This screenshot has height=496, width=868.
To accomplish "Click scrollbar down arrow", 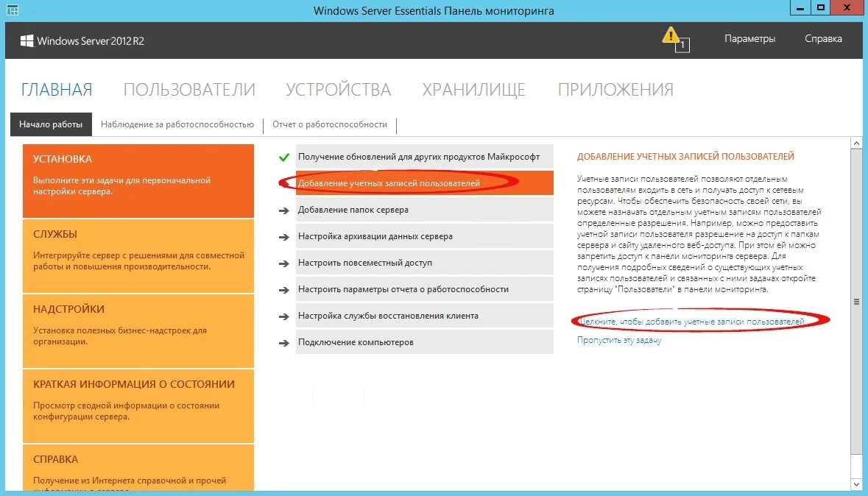I will pos(856,484).
